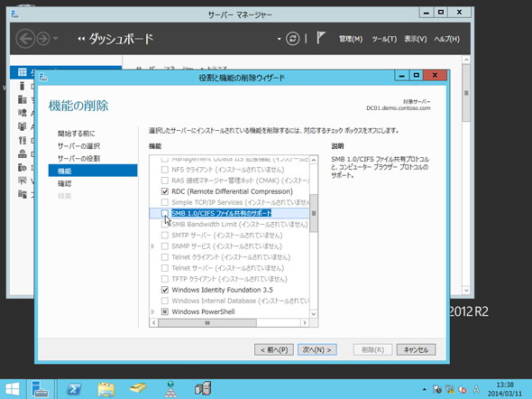Click the muted speaker tray icon
Screen dimensions: 532x399
pos(462,389)
